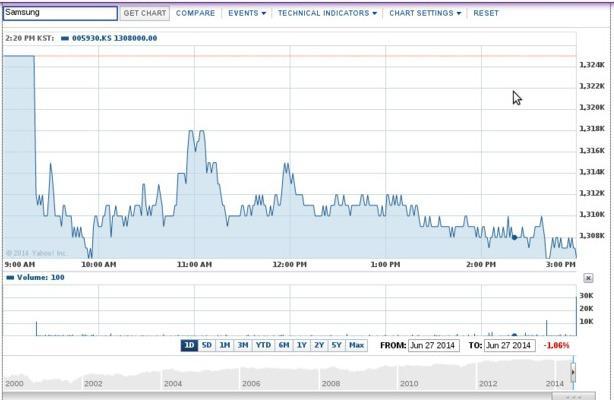
Task: Close the Volume panel with X
Action: tap(588, 278)
